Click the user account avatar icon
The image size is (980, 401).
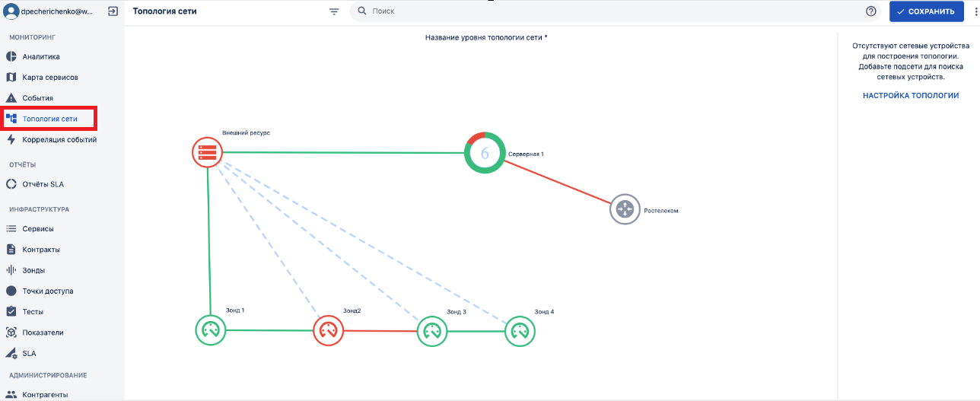(x=11, y=11)
